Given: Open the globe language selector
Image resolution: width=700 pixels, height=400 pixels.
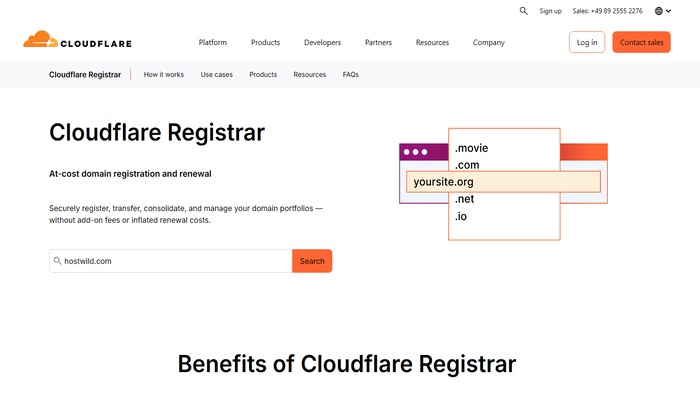Looking at the screenshot, I should click(663, 11).
